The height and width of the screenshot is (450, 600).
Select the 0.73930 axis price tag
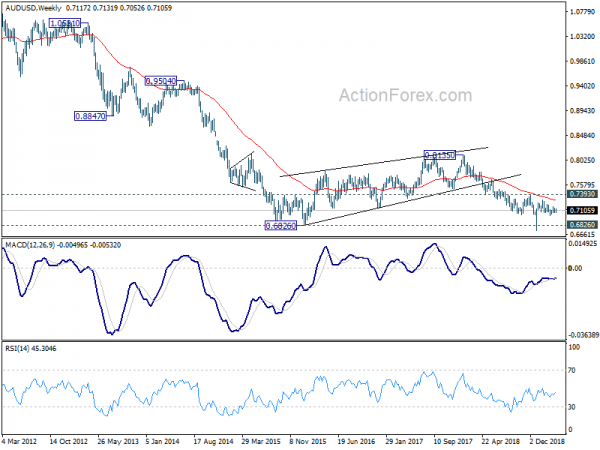[x=582, y=194]
